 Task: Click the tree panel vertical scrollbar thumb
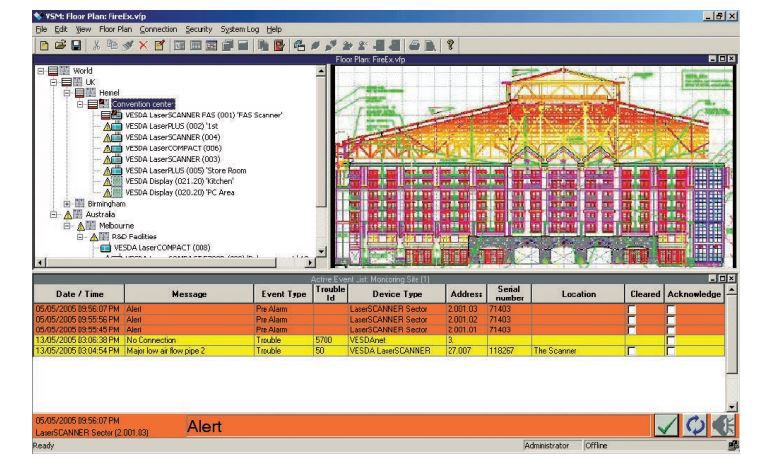pos(321,142)
